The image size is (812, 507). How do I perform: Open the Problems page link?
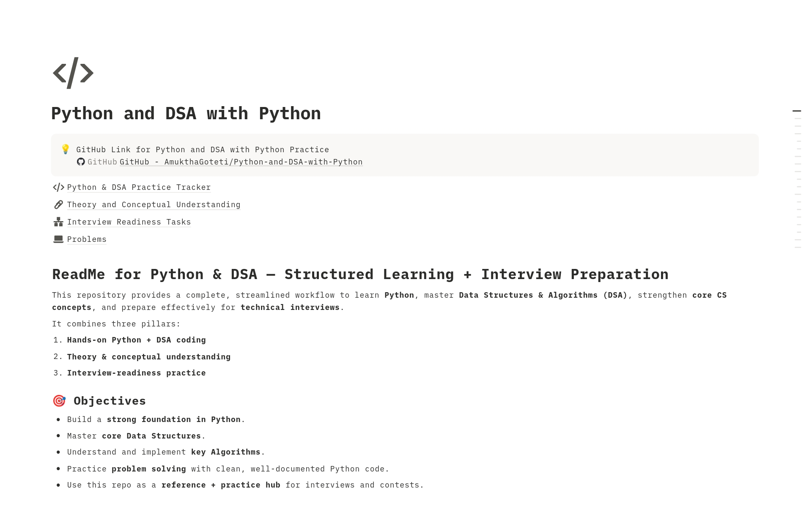87,239
